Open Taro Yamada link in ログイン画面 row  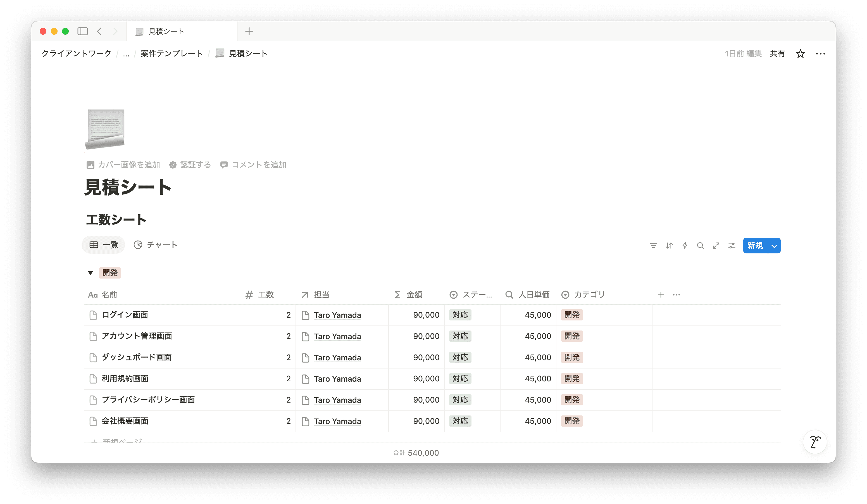[x=337, y=315]
